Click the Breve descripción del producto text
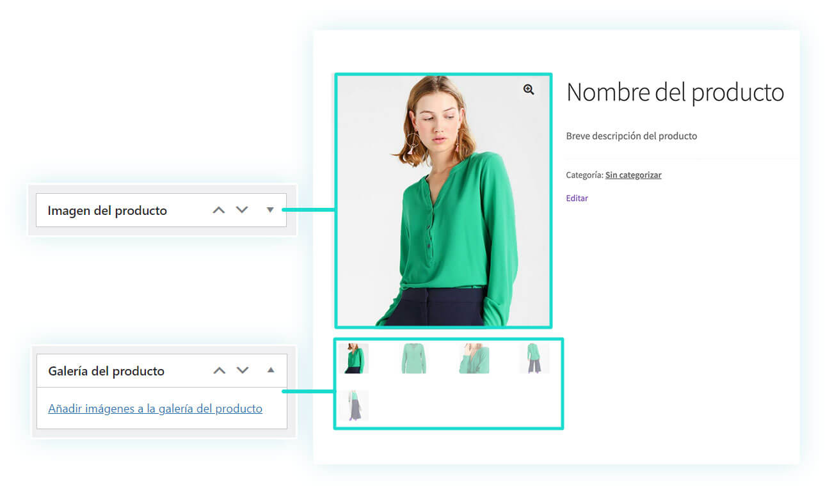 pyautogui.click(x=632, y=136)
